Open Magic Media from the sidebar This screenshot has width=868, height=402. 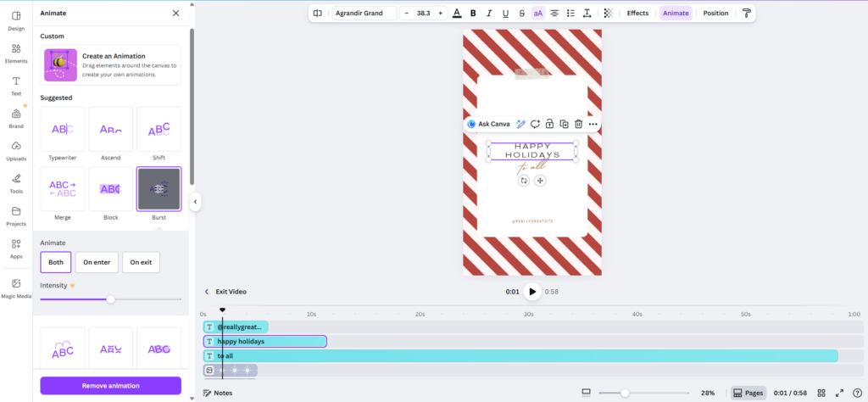coord(16,288)
